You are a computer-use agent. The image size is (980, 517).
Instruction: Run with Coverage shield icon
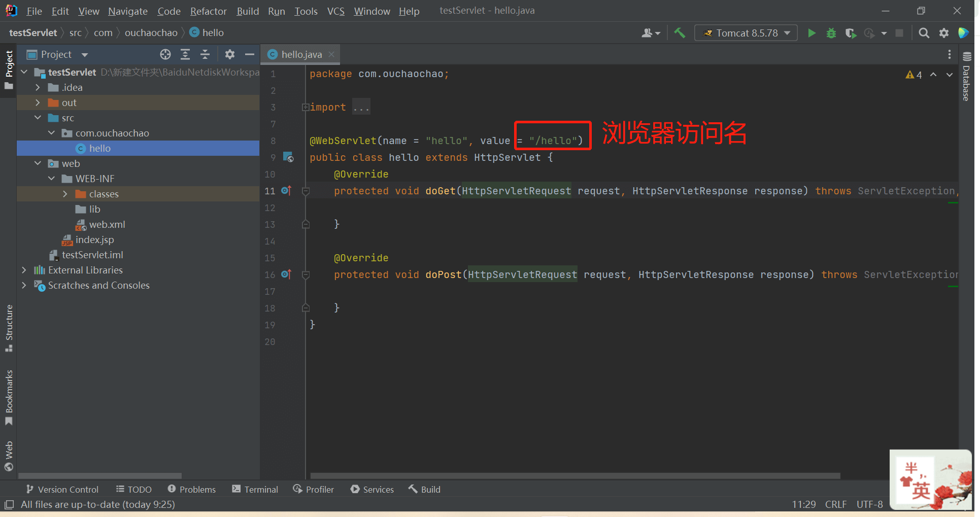coord(851,33)
